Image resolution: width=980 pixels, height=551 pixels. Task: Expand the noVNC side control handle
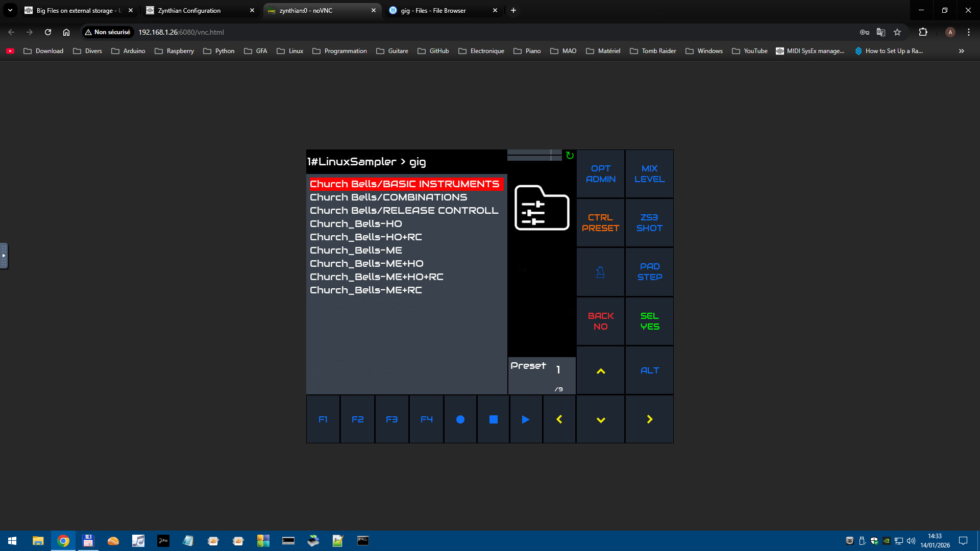tap(4, 256)
